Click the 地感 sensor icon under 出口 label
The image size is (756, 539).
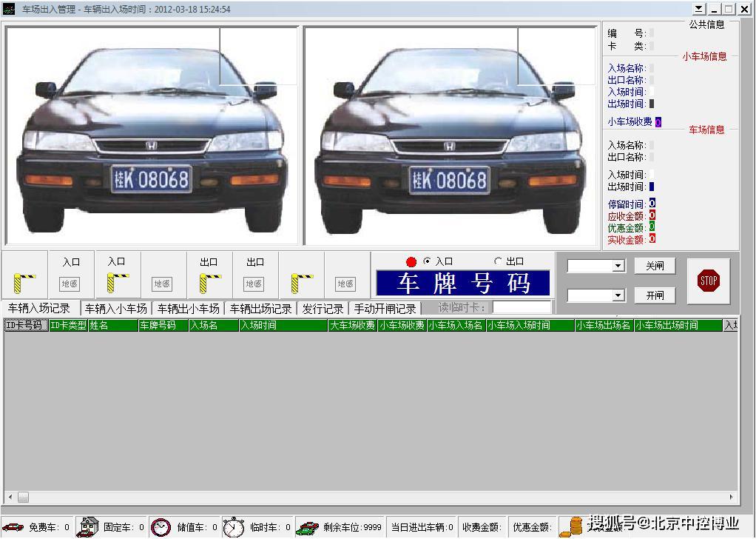254,284
